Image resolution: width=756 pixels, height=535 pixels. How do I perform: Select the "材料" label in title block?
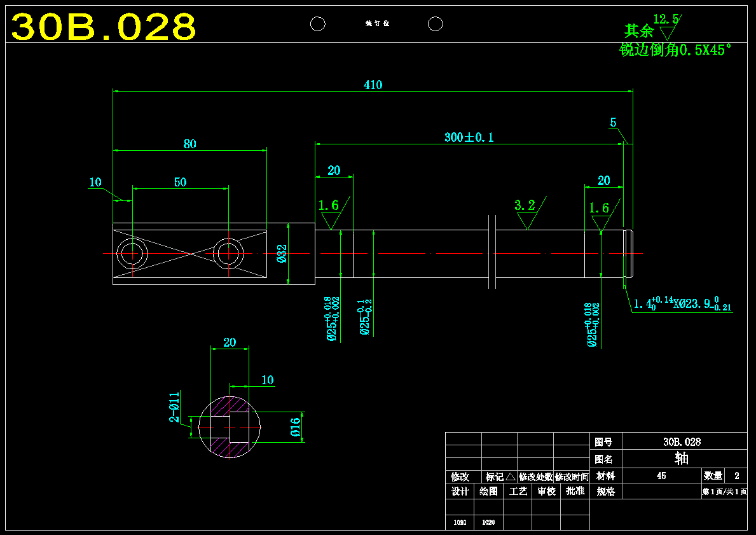(605, 476)
